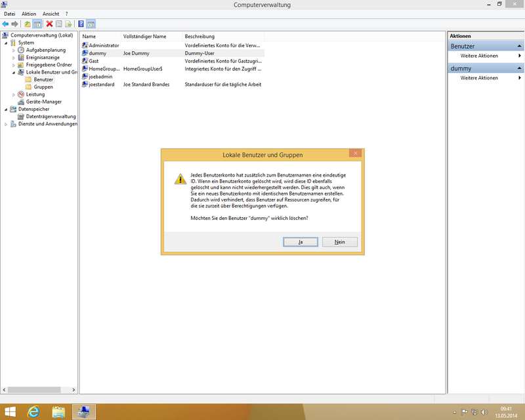Open the Windows Start button
Viewport: 525px width, 420px height.
(10, 411)
